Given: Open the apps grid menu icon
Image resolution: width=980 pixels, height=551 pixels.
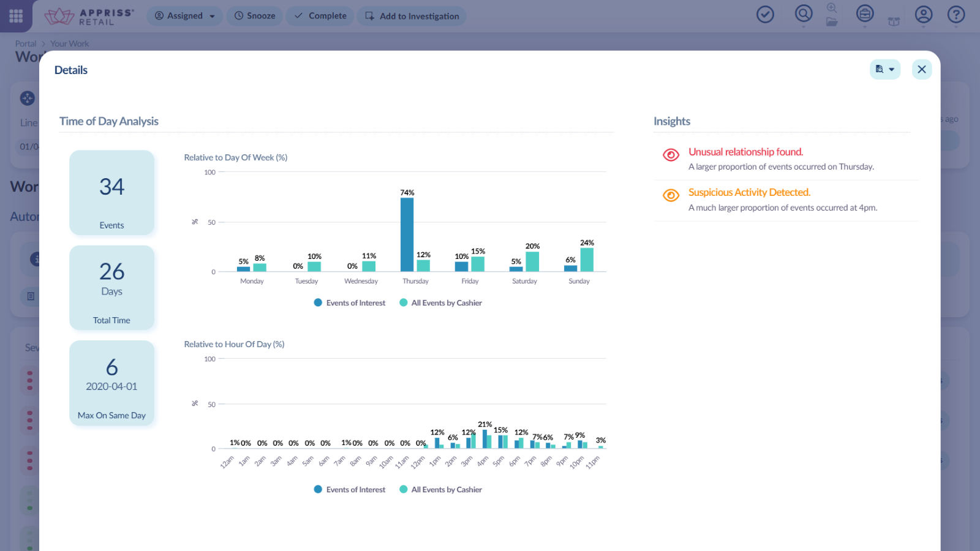Looking at the screenshot, I should point(16,16).
